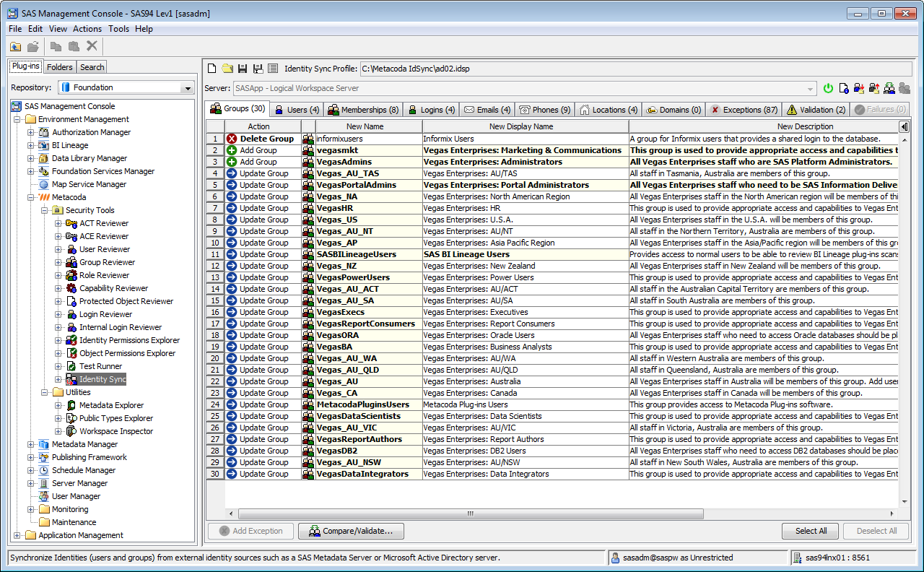
Task: Expand the Authorization Manager node
Action: click(x=30, y=132)
